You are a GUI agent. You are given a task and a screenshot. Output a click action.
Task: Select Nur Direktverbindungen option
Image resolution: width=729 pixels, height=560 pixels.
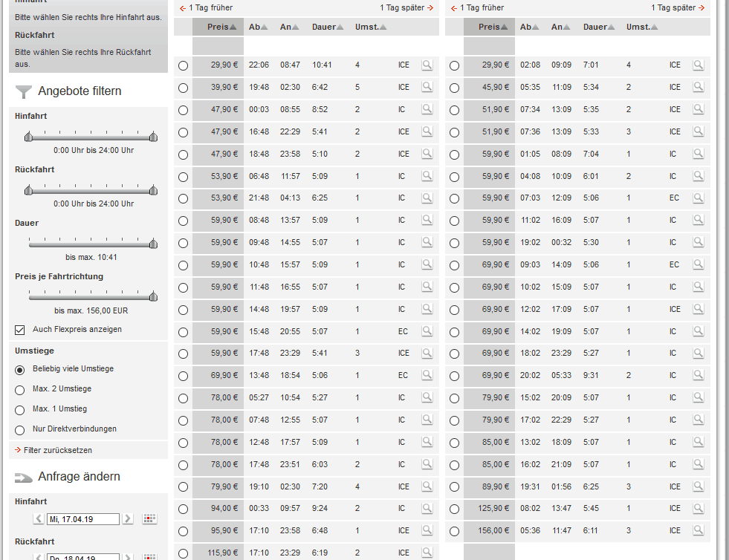coord(19,430)
